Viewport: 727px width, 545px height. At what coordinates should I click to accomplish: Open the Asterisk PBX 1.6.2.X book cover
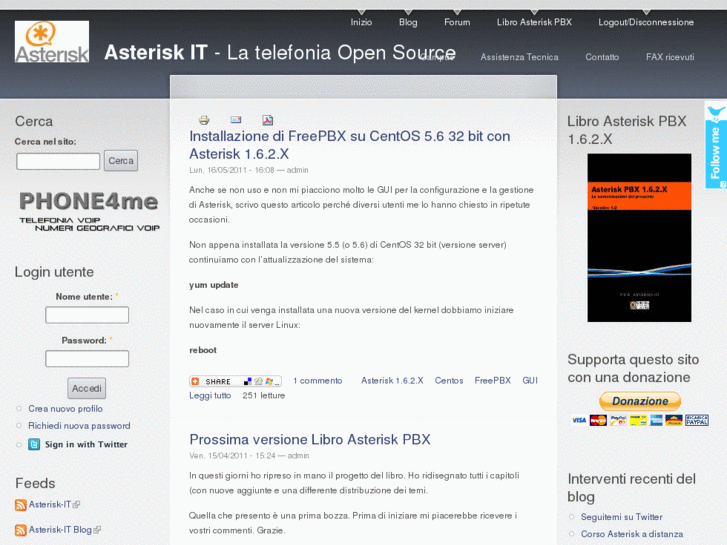pyautogui.click(x=639, y=238)
